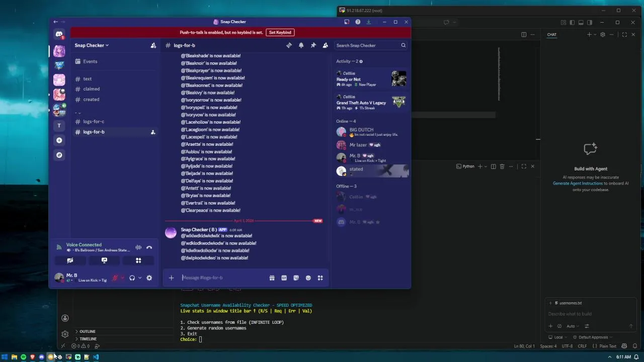Click Snap Checker (B) app name
This screenshot has width=644, height=362.
(199, 230)
